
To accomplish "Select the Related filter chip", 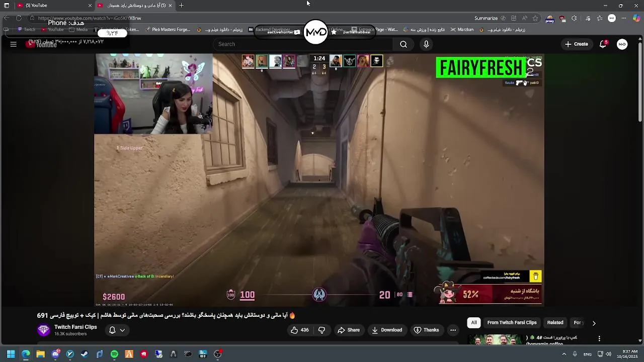I will [x=555, y=323].
